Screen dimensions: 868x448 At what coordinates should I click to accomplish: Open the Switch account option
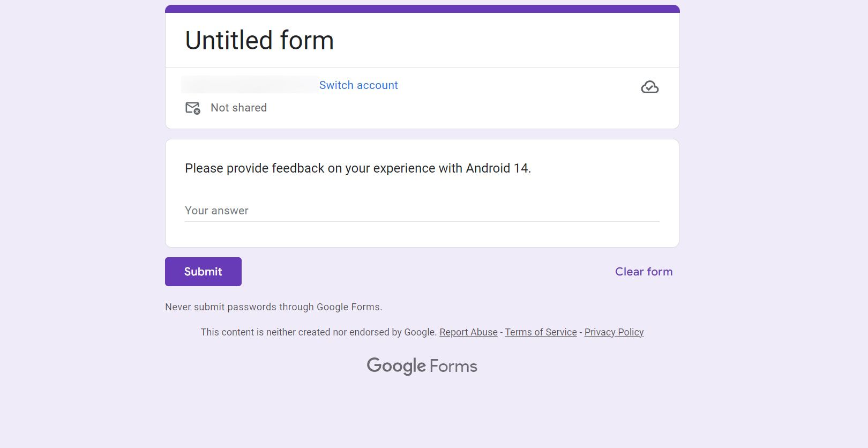358,85
